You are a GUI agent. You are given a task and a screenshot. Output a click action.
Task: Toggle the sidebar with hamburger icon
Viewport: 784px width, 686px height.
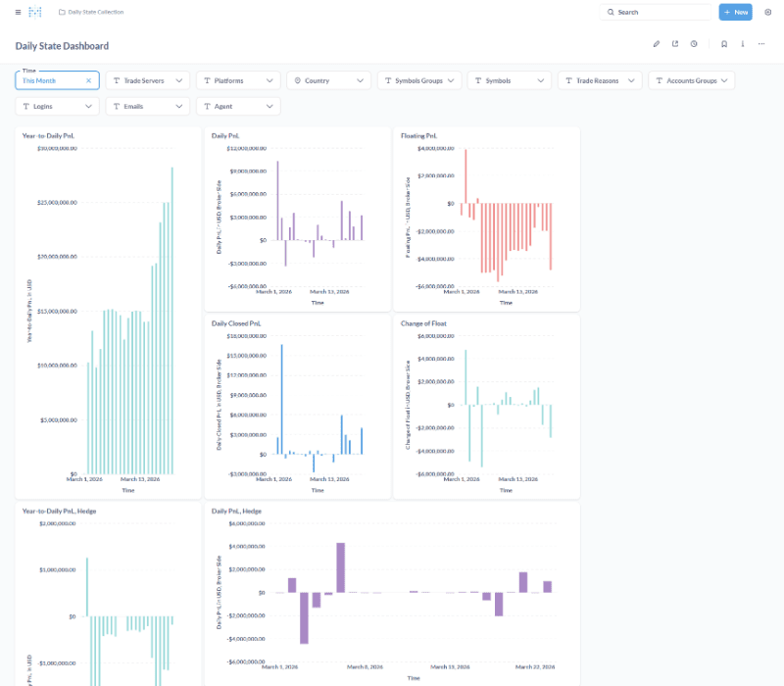click(x=18, y=12)
